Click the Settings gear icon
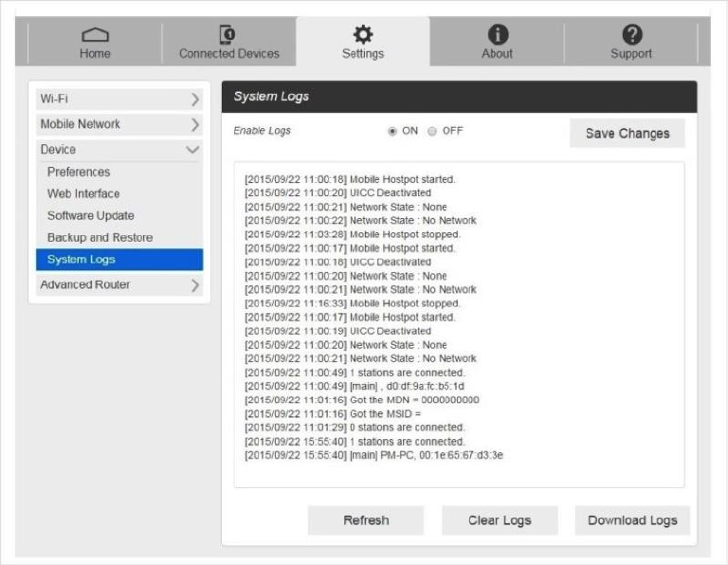Image resolution: width=728 pixels, height=565 pixels. point(363,34)
